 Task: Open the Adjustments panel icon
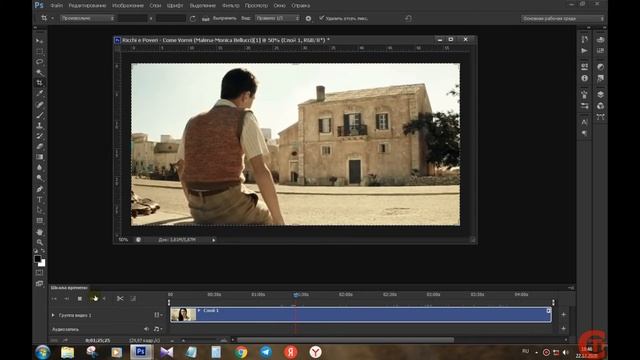coord(600,67)
